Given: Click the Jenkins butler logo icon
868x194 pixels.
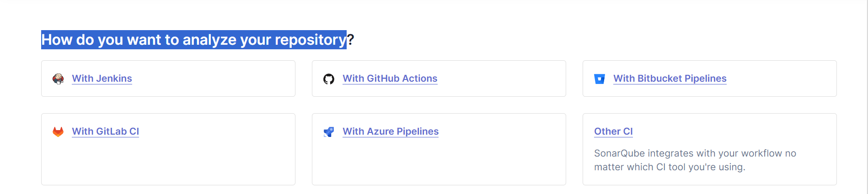Looking at the screenshot, I should coord(58,79).
